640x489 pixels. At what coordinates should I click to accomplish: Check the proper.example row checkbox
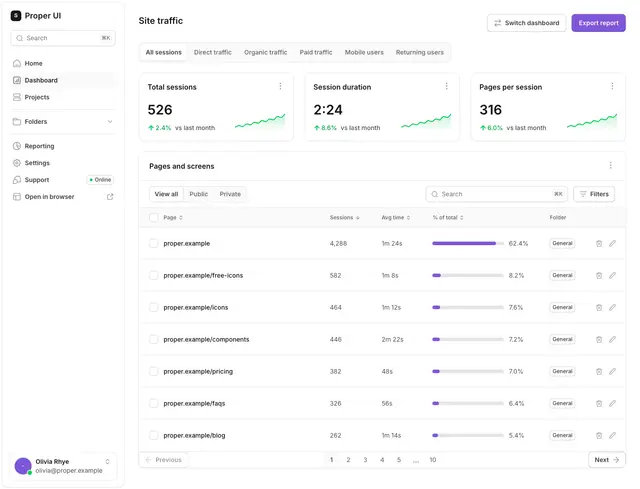(153, 244)
